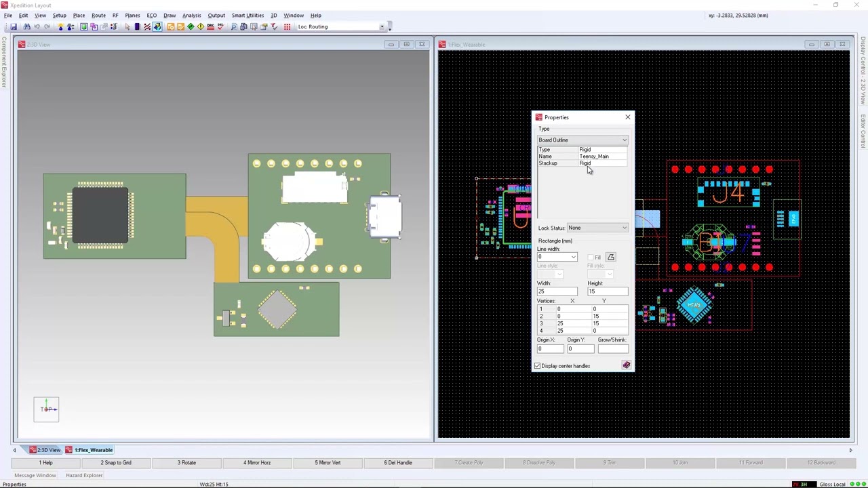This screenshot has width=868, height=488.
Task: Click the yellow hazard warning icon
Action: click(x=201, y=26)
